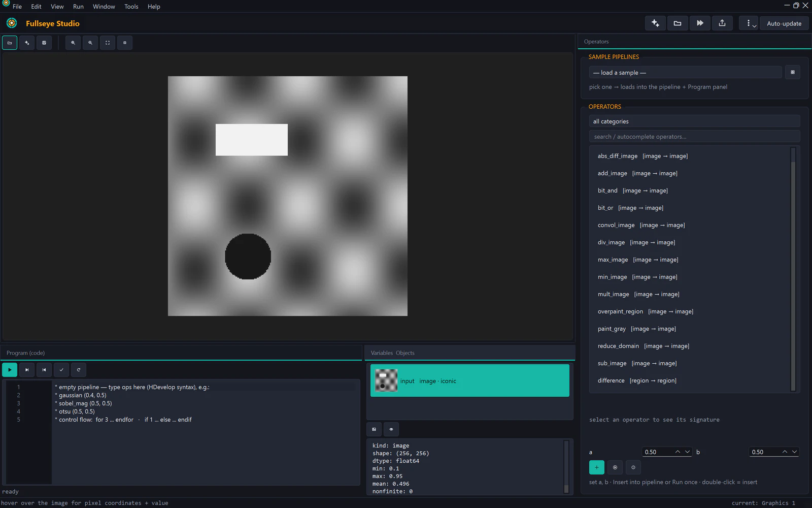Decrease parameter b with down arrow
Image resolution: width=812 pixels, height=508 pixels.
(x=795, y=452)
